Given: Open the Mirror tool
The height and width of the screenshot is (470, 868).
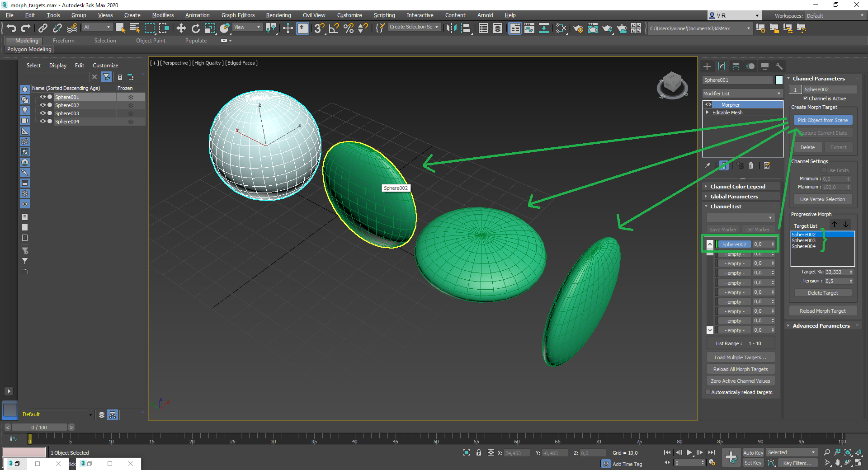Looking at the screenshot, I should click(x=451, y=28).
